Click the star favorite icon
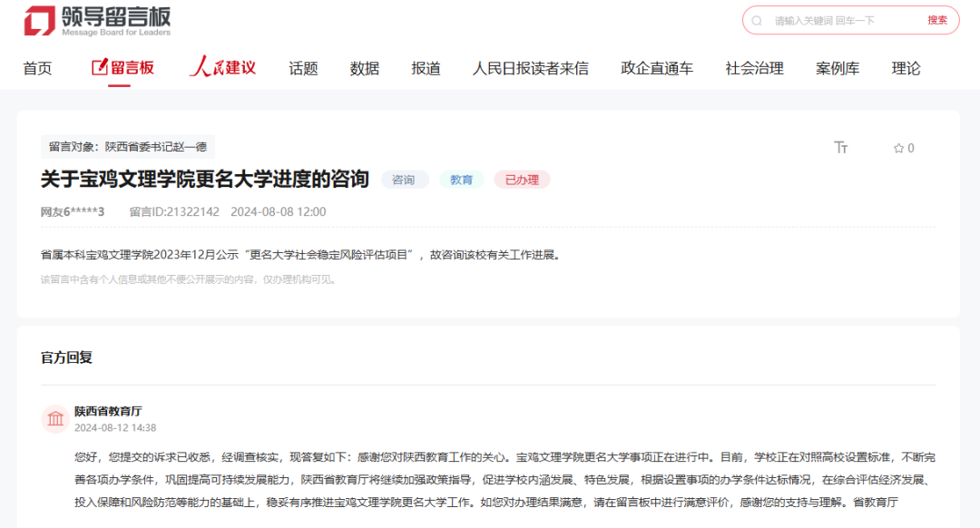980x528 pixels. 898,149
